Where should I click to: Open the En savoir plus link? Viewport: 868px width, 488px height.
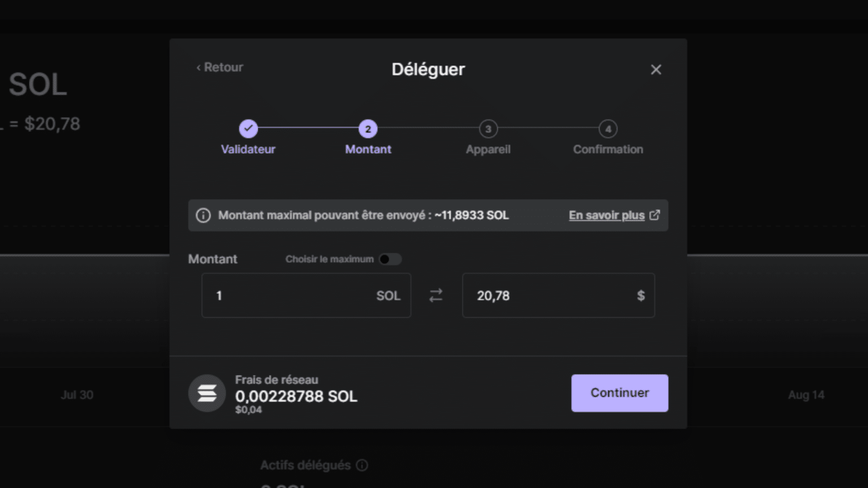click(x=606, y=215)
